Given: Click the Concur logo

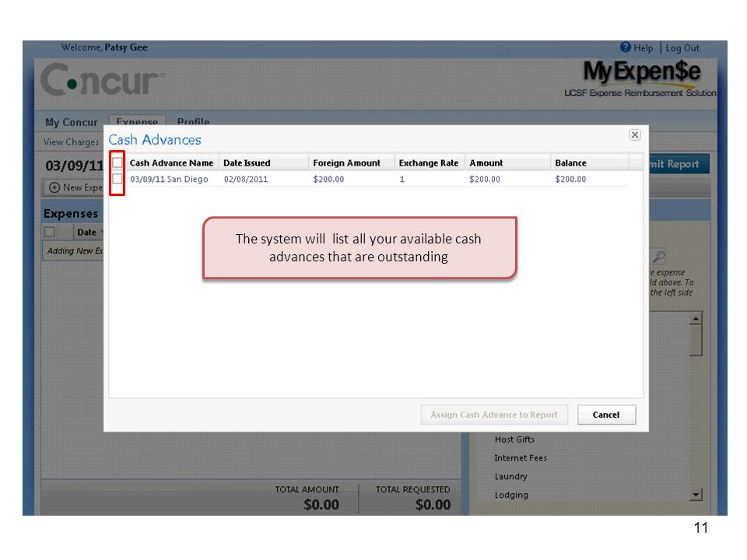Looking at the screenshot, I should [x=102, y=80].
